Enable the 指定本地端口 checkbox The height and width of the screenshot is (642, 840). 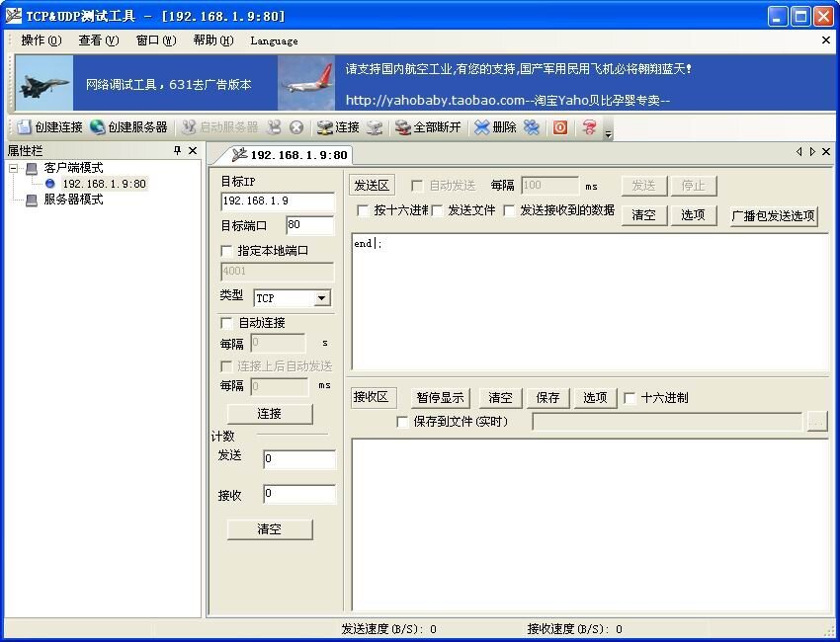[x=226, y=251]
